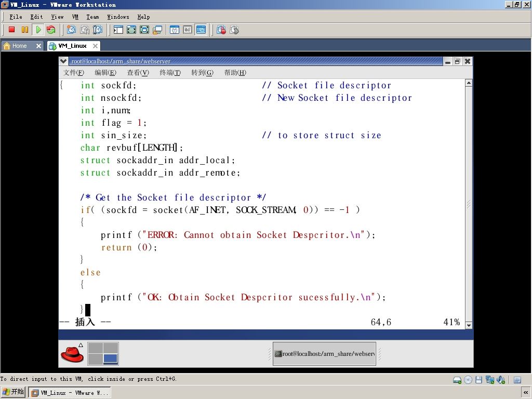Open the terminal 终端(T) menu

(x=170, y=73)
